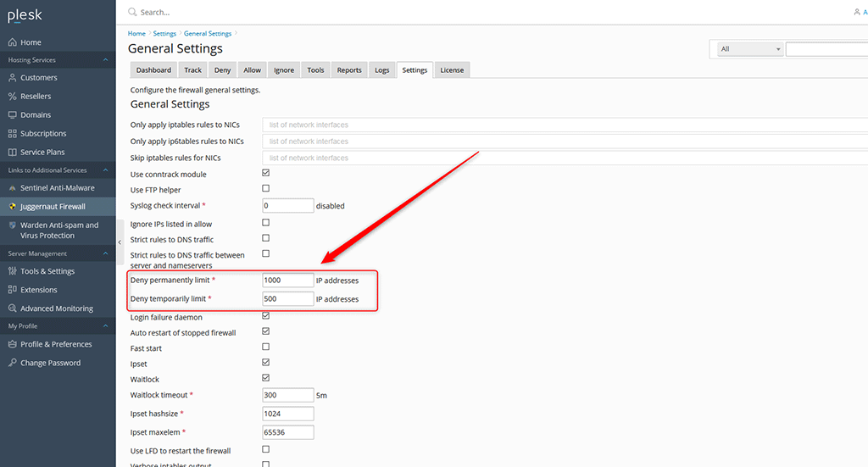
Task: Open the Reports tab
Action: point(349,70)
